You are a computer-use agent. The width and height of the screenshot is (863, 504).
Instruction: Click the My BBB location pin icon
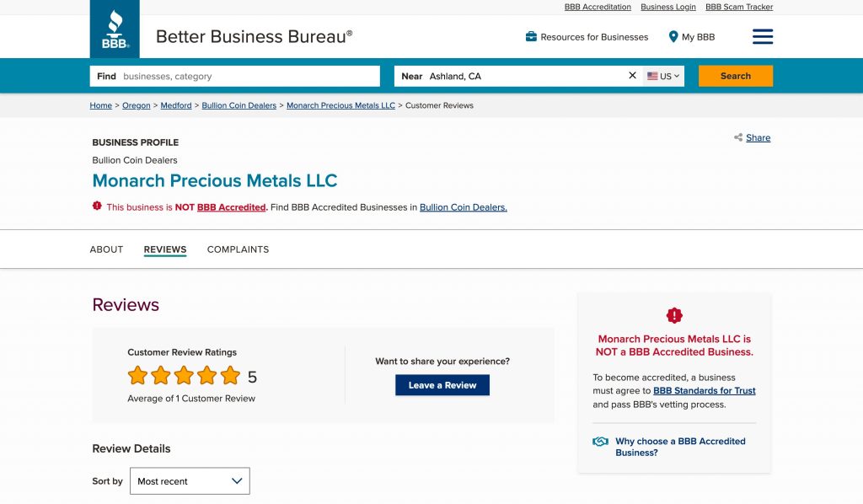click(x=673, y=37)
